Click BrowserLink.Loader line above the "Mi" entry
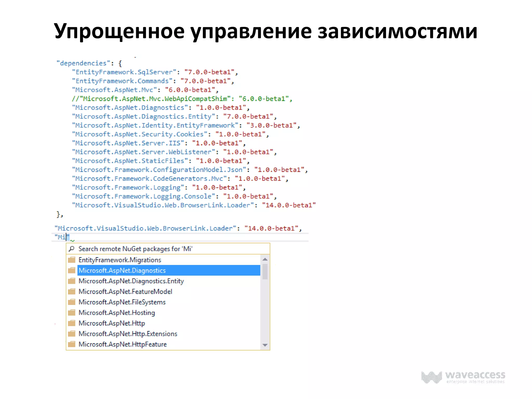 (178, 228)
